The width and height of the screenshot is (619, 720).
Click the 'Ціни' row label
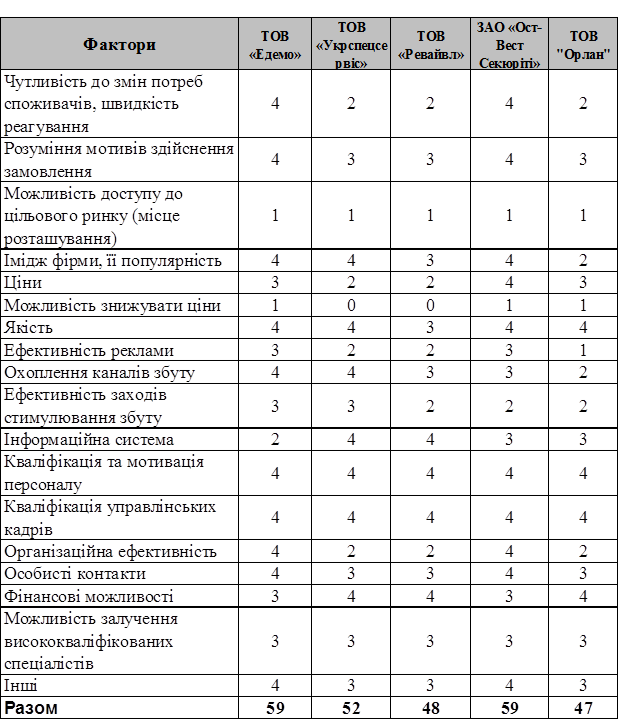(23, 282)
